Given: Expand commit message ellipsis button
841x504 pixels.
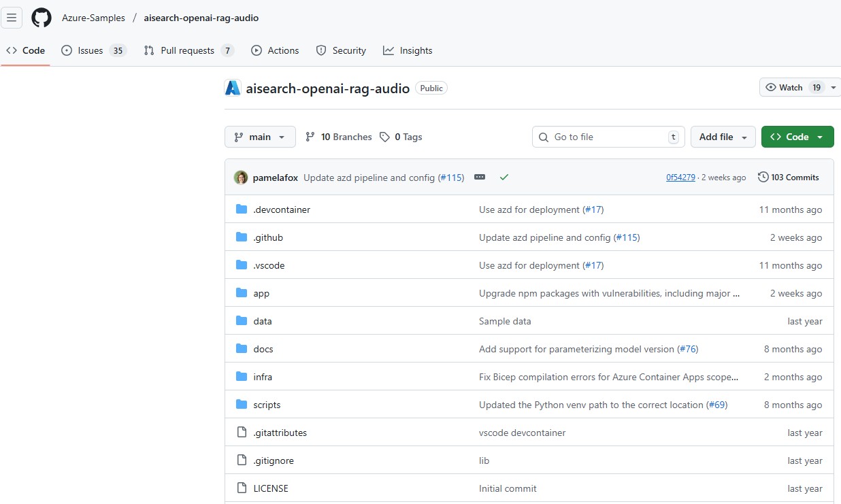Looking at the screenshot, I should [x=480, y=178].
